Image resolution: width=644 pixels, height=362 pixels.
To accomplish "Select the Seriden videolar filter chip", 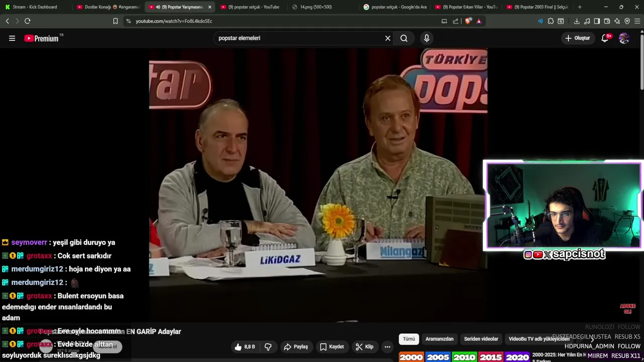I will click(x=481, y=339).
